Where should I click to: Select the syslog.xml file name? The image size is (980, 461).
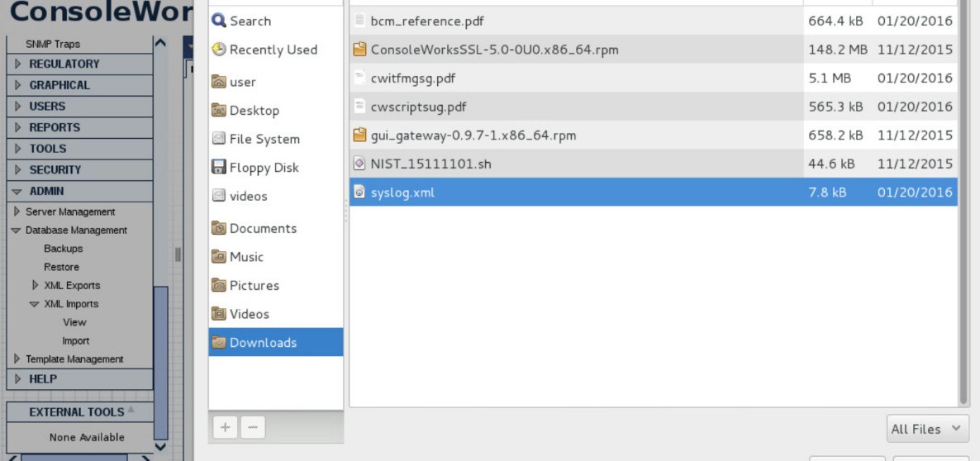pyautogui.click(x=402, y=192)
